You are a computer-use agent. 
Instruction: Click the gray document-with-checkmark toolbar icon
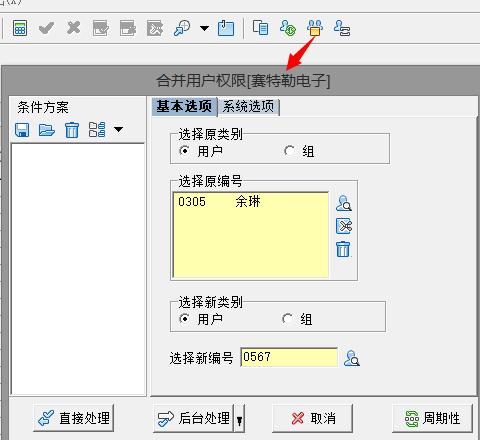point(101,28)
